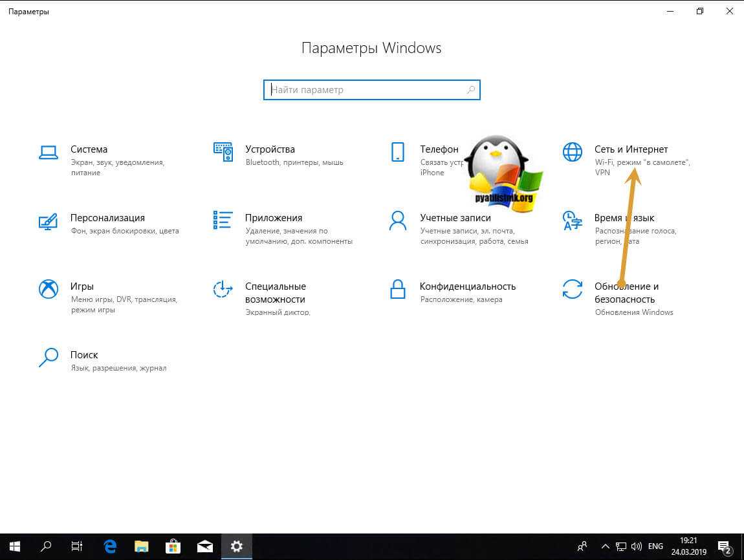Screen dimensions: 744x560
Task: Open the Privacy (Конфиденциальность) lock icon
Action: coord(397,289)
